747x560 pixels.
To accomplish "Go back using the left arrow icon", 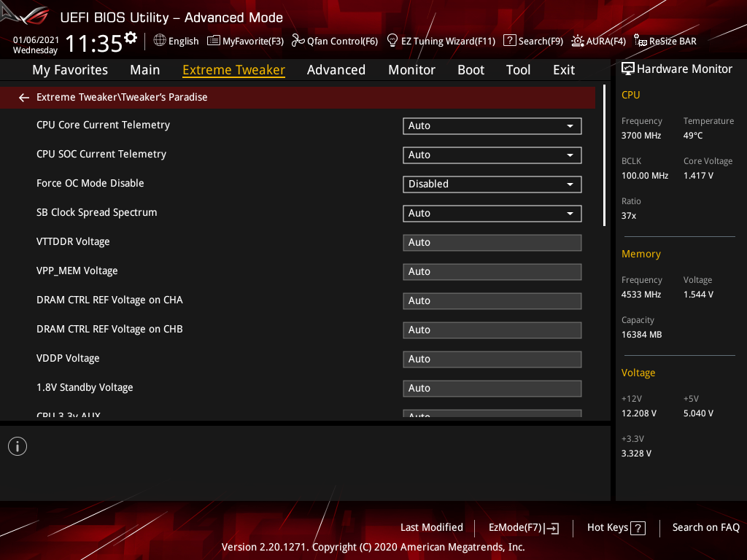I will pos(24,98).
